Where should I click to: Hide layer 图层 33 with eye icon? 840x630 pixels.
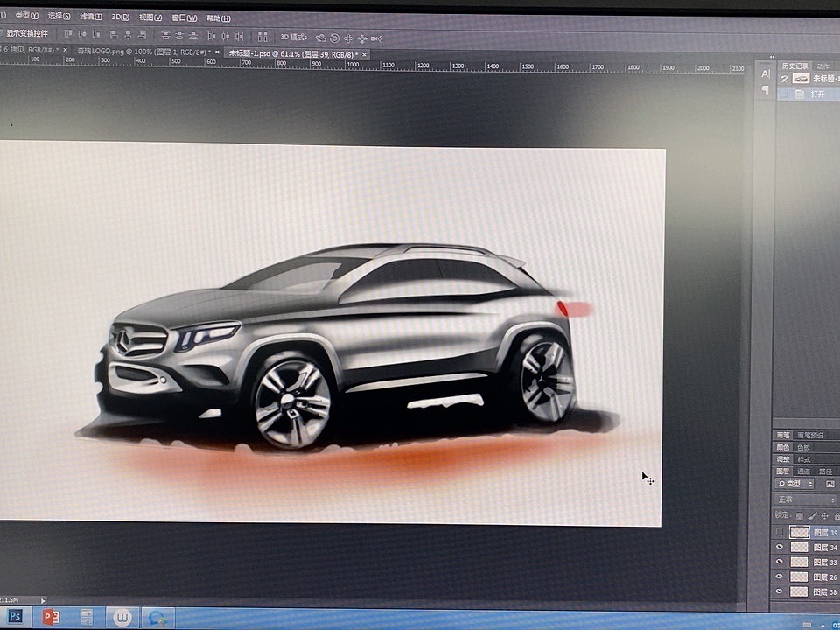point(780,562)
